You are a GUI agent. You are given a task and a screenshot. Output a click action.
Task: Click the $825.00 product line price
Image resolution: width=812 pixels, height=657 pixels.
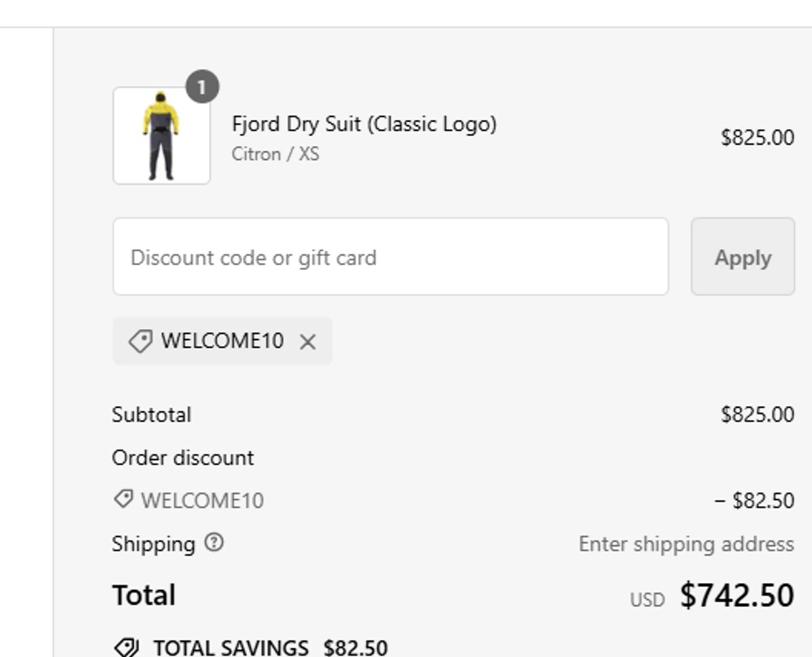(x=757, y=138)
